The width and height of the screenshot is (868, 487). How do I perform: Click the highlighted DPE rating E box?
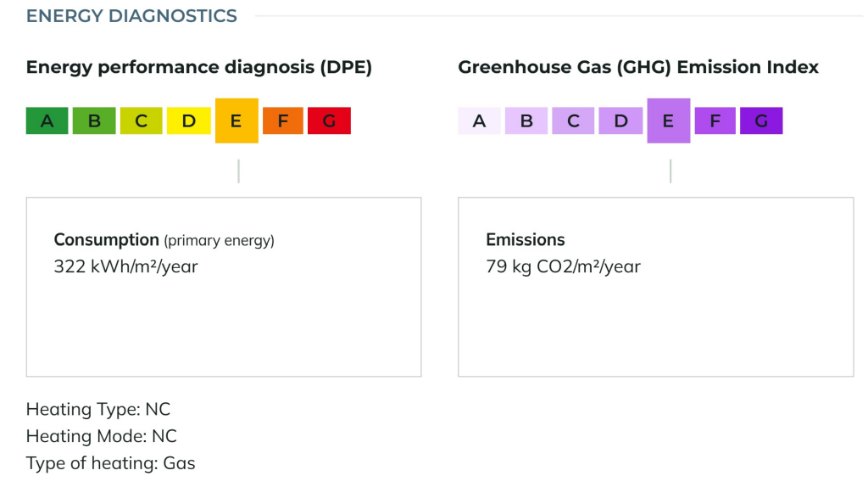tap(236, 120)
